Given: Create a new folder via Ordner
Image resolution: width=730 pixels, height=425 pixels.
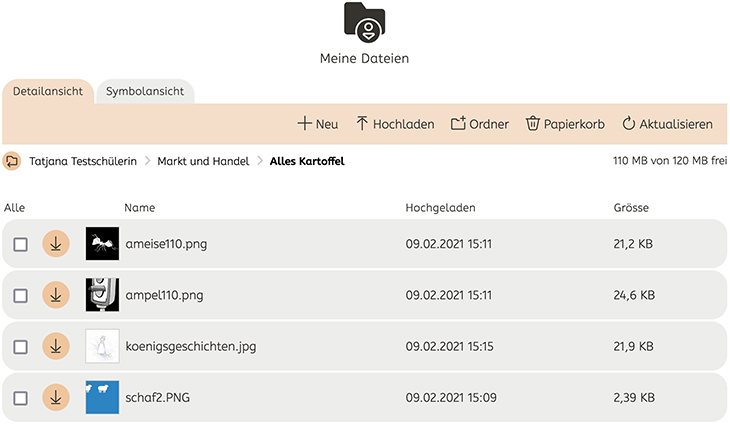Looking at the screenshot, I should coord(480,124).
